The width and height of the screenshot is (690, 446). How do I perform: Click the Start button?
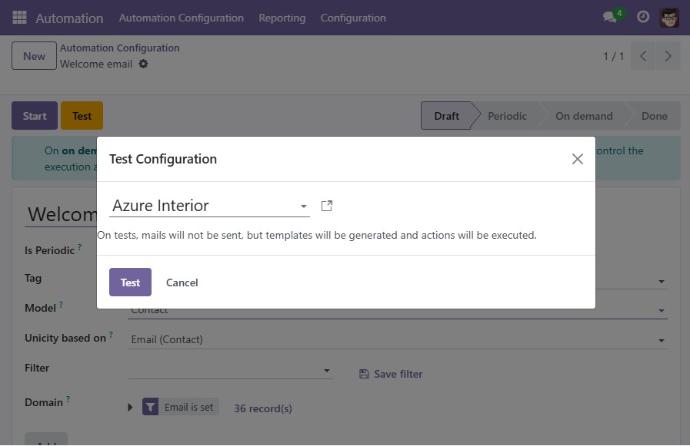click(34, 116)
